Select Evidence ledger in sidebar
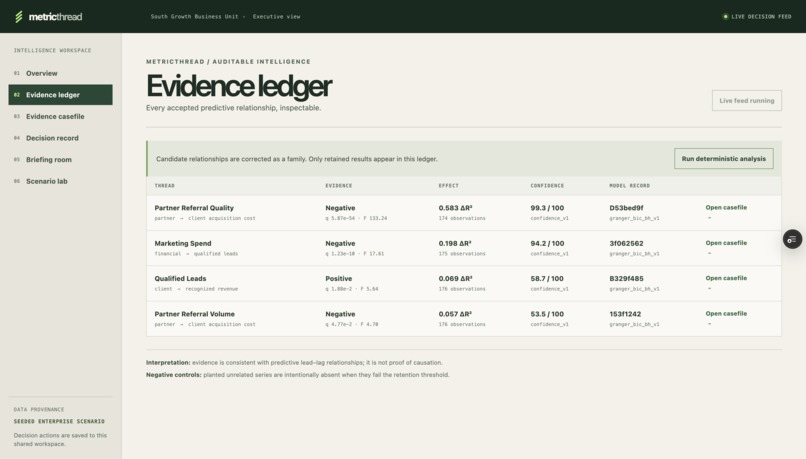Screen dimensions: 806x459 (x=60, y=95)
